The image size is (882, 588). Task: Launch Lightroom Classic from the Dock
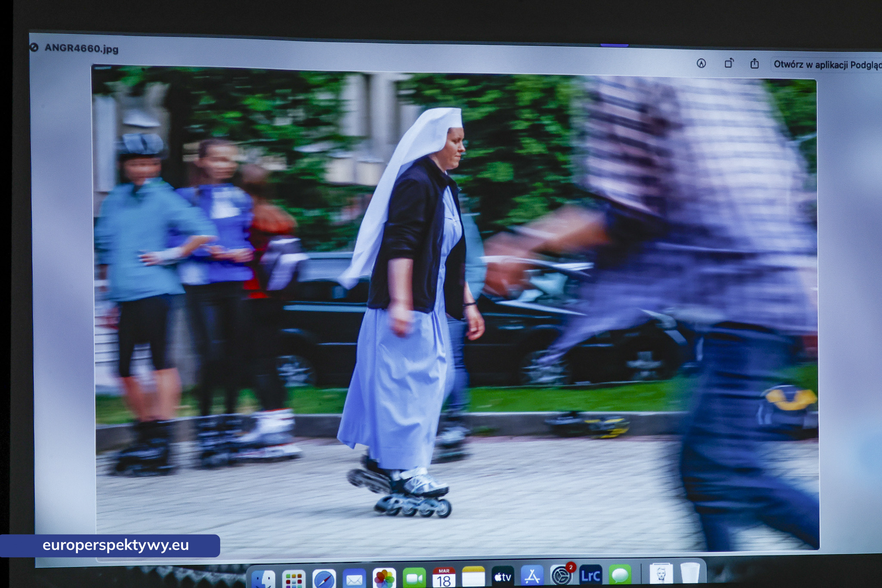point(590,575)
